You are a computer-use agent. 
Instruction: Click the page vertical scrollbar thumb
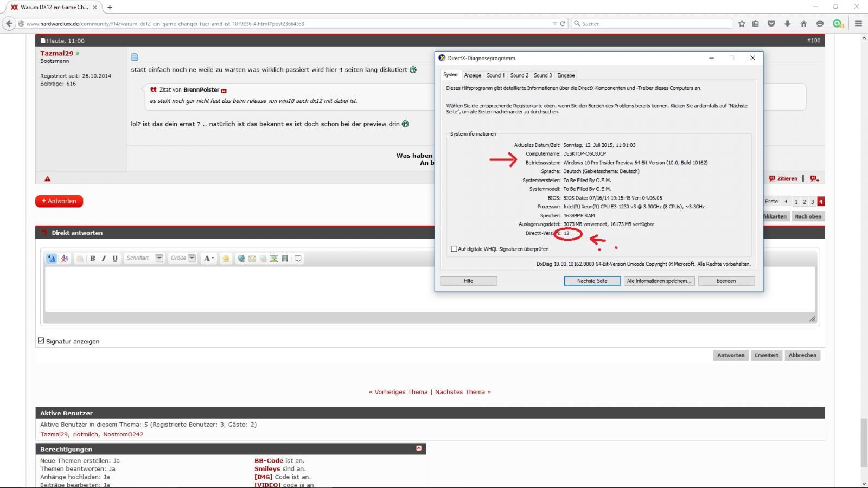coord(863,442)
